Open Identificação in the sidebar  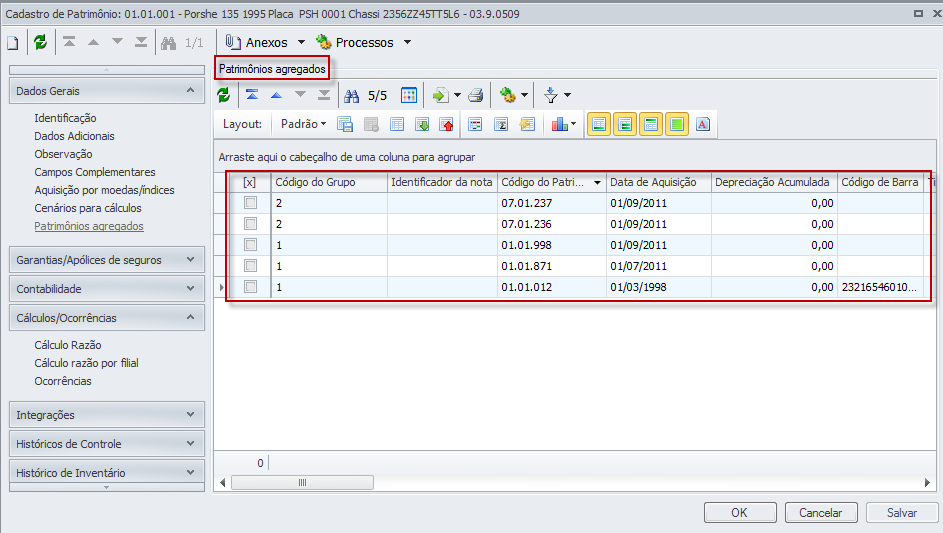65,118
